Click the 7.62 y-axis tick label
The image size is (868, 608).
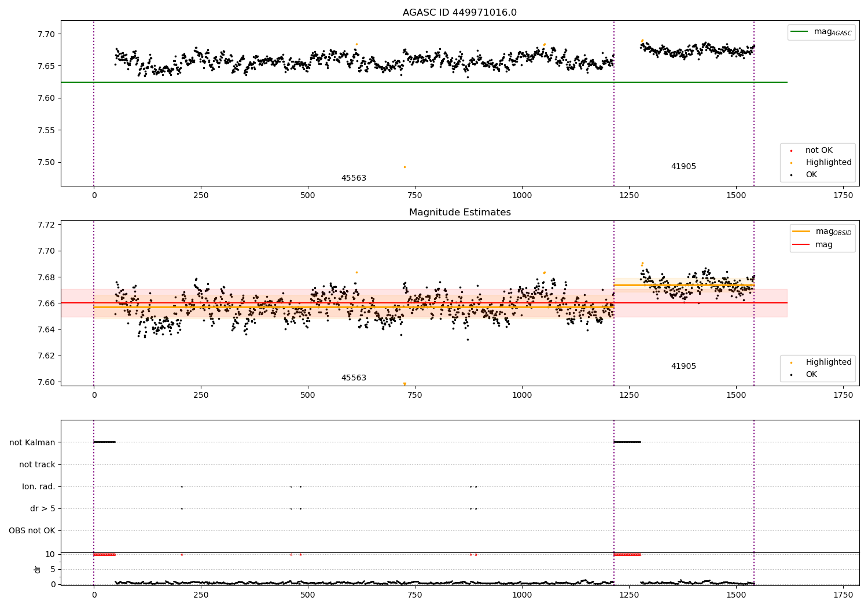(46, 356)
